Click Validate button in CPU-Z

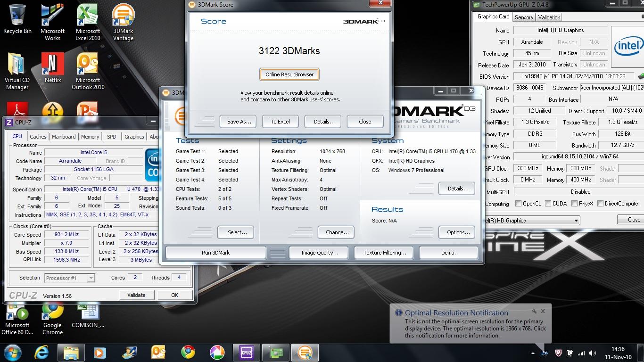[x=136, y=295]
